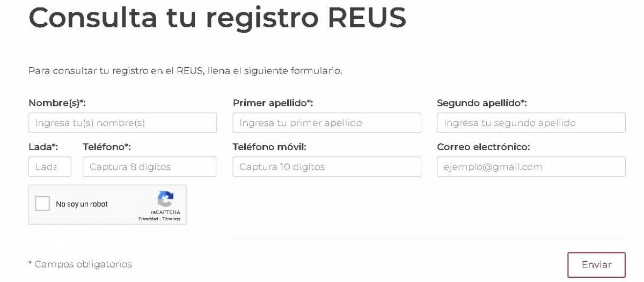This screenshot has width=644, height=282.
Task: Select the Segundo apellido text box
Action: pos(531,123)
